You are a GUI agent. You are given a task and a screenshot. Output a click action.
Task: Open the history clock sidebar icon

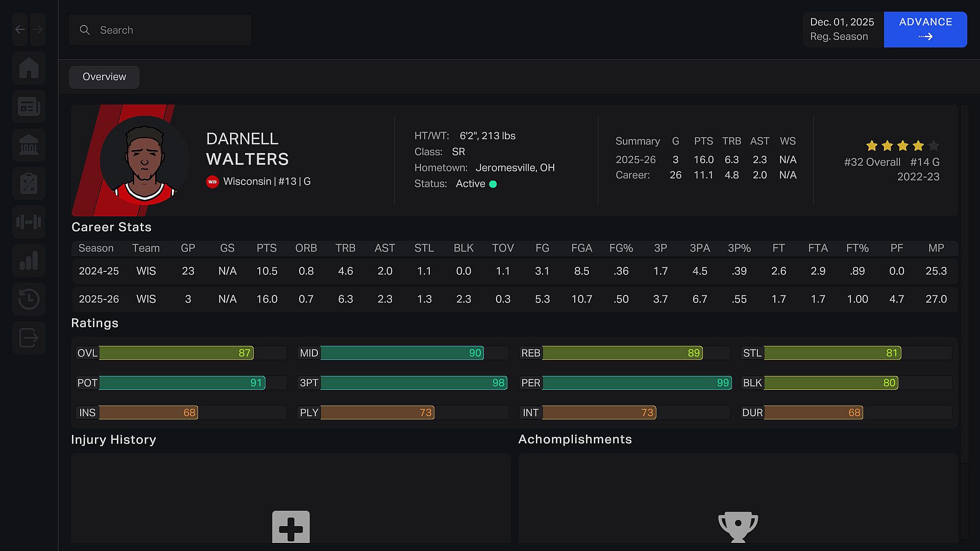pyautogui.click(x=29, y=299)
